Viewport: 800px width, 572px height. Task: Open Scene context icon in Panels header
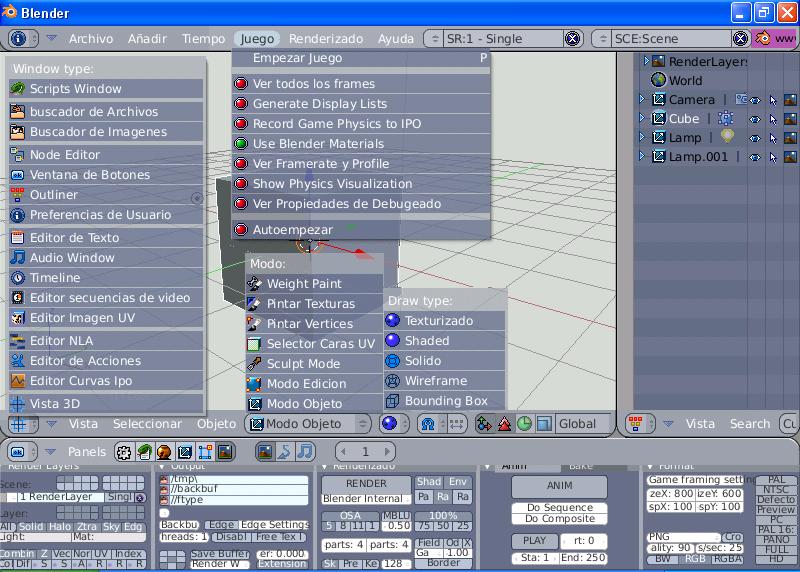[x=225, y=452]
